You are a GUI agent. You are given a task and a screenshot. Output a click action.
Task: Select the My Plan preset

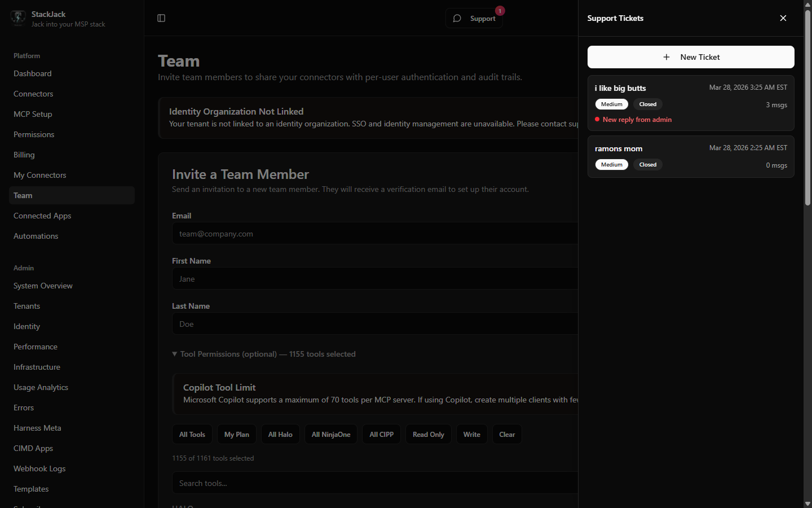tap(237, 434)
